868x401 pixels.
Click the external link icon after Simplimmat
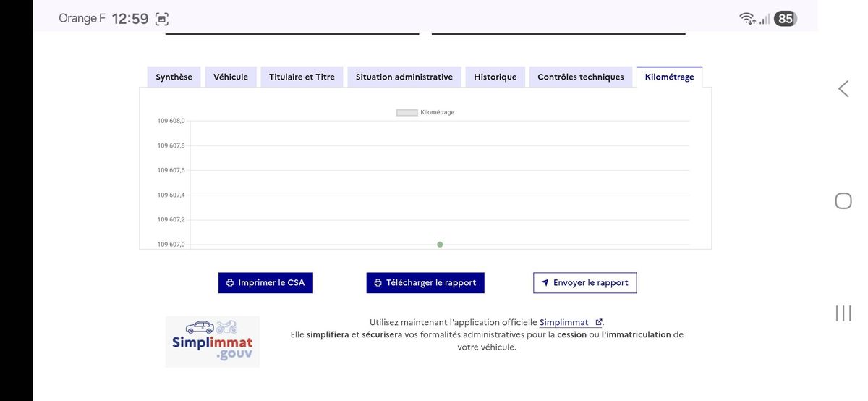[598, 322]
